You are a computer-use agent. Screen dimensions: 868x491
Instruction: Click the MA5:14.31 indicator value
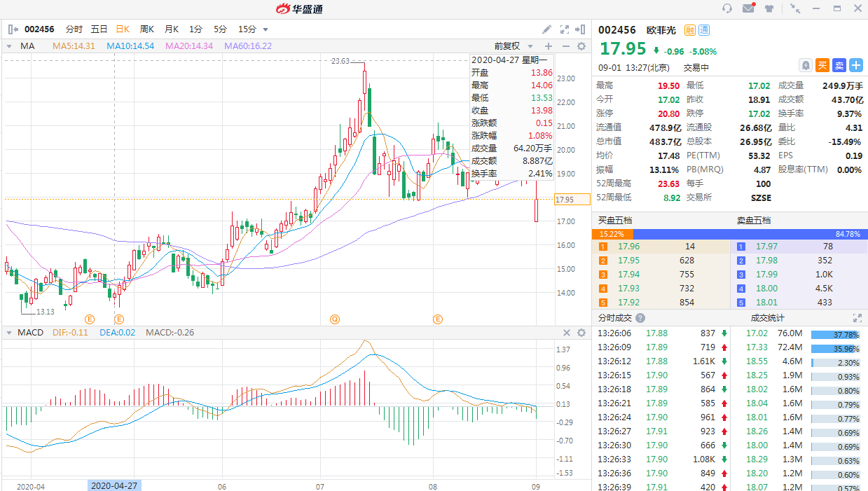pos(74,46)
